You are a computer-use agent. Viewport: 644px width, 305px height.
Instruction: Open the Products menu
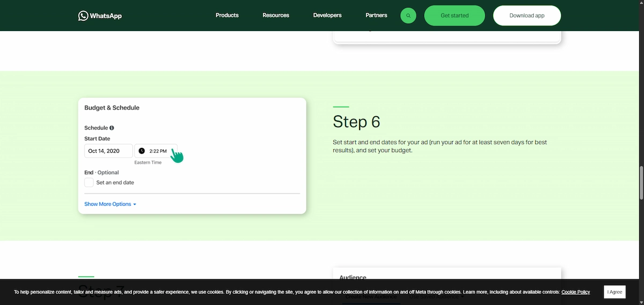227,16
